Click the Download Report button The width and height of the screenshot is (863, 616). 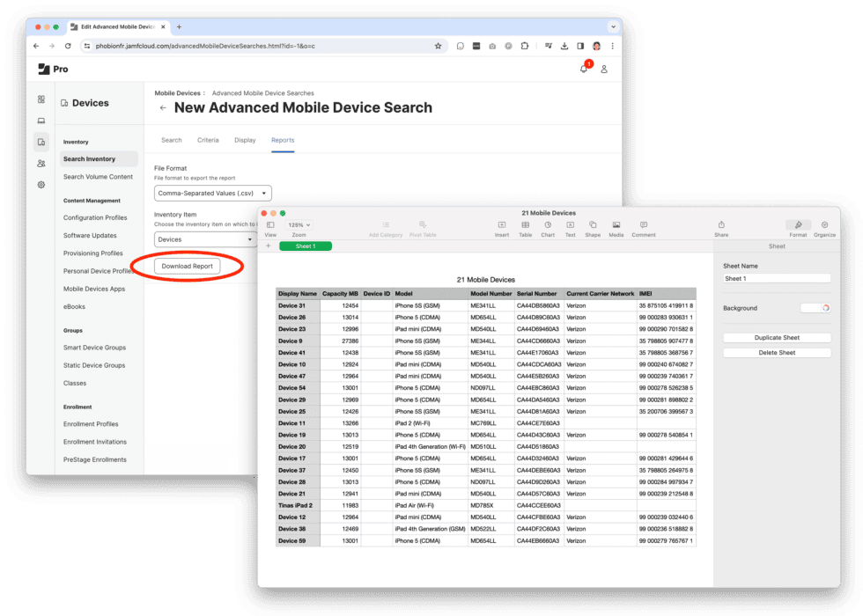pyautogui.click(x=187, y=266)
